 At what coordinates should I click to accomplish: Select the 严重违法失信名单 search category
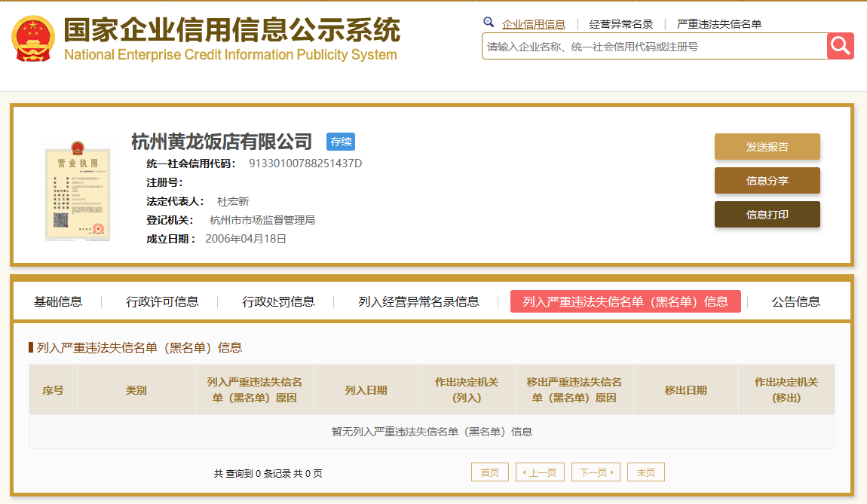(718, 24)
